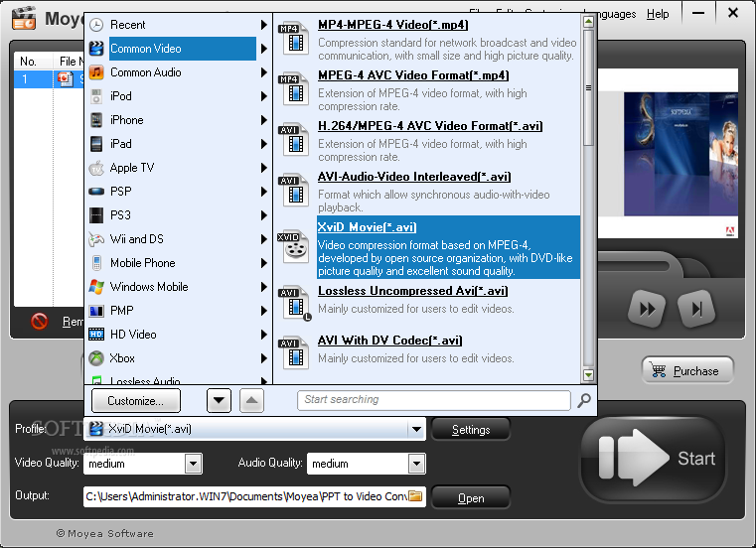
Task: Choose AVI-Audio-Video Interleaved(*.avi) format
Action: [x=414, y=177]
